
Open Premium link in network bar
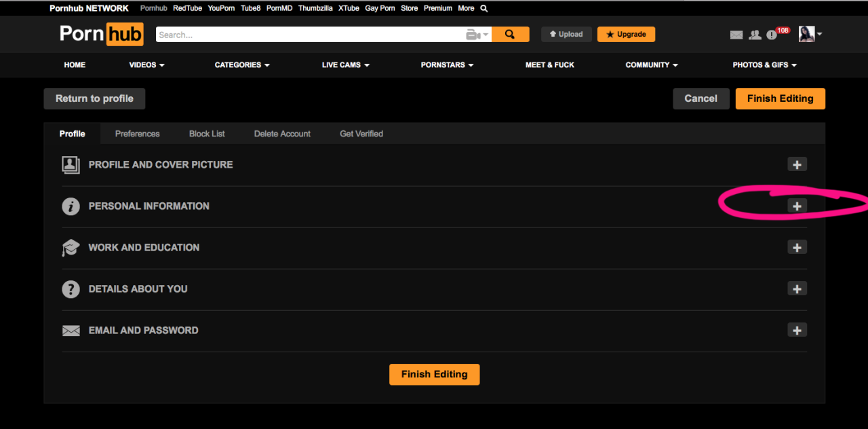pos(438,8)
